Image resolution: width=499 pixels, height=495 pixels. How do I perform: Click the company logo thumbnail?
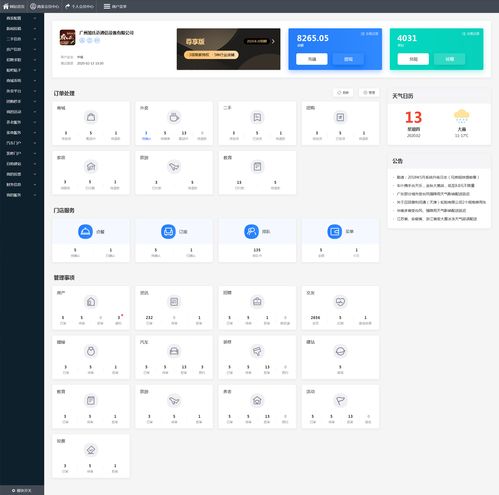67,37
